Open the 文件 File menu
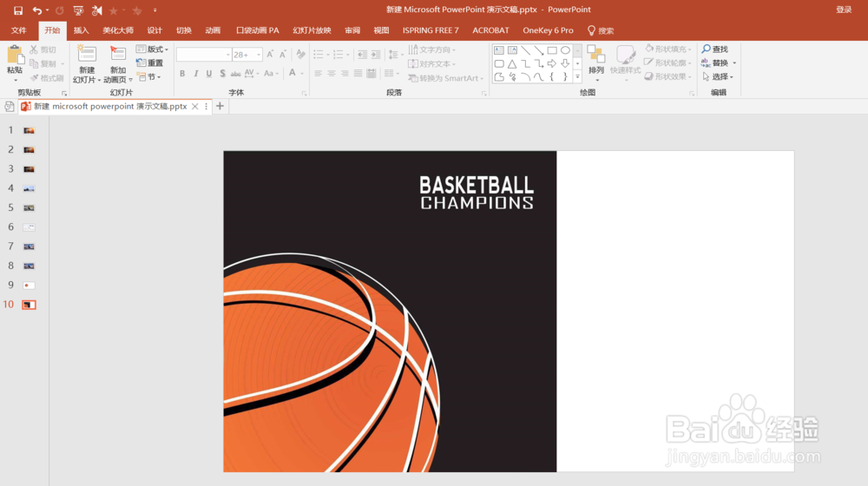Viewport: 868px width, 486px height. tap(18, 30)
